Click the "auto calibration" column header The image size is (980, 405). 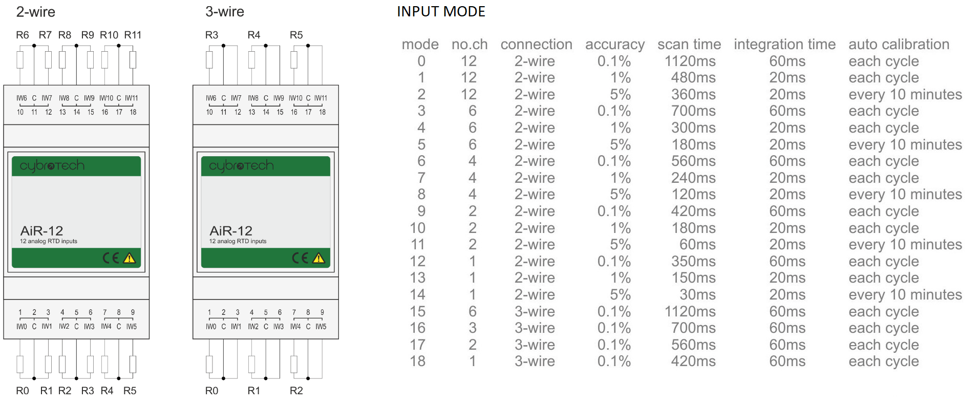coord(899,45)
